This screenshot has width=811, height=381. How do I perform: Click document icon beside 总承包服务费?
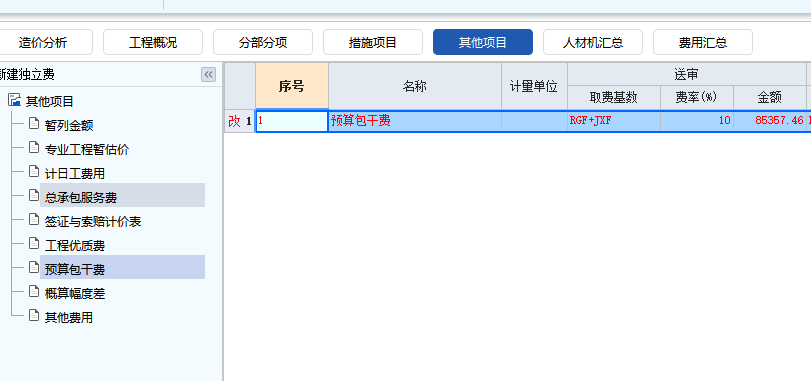34,195
